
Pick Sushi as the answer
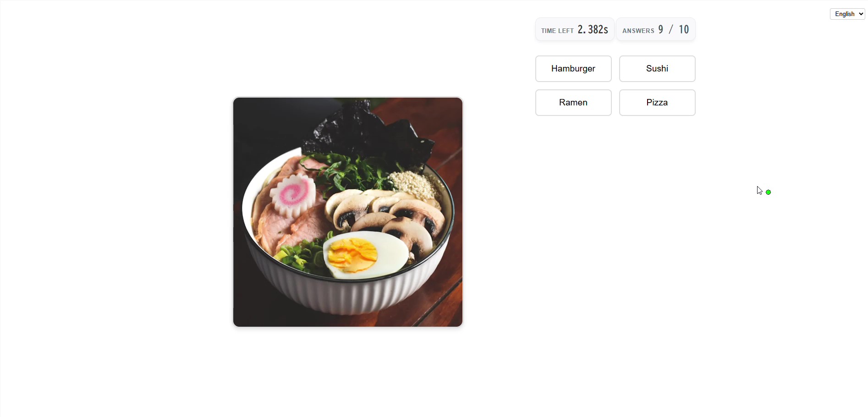point(657,69)
